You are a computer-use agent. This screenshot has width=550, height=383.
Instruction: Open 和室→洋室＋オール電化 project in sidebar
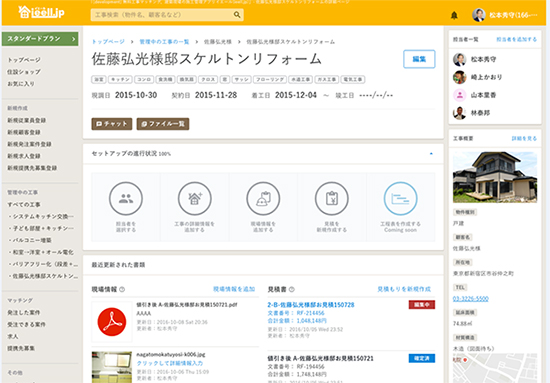pos(41,252)
